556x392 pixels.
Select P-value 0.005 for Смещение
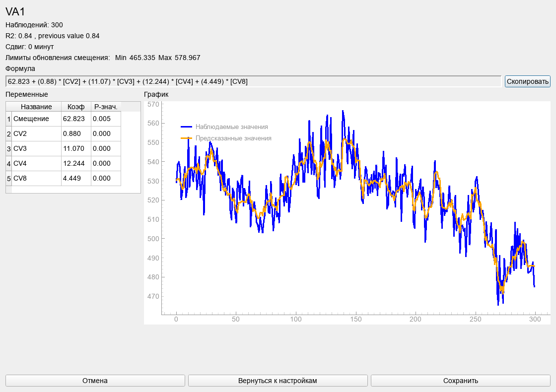coord(106,119)
